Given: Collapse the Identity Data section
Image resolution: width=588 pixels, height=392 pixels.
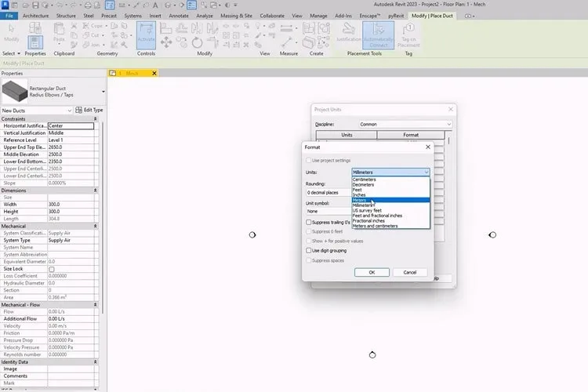Looking at the screenshot, I should point(95,362).
